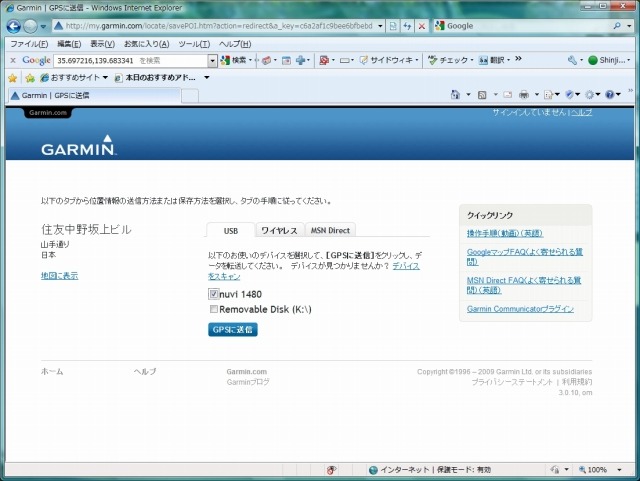The width and height of the screenshot is (640, 481).
Task: Expand the address bar history dropdown
Action: [x=380, y=26]
